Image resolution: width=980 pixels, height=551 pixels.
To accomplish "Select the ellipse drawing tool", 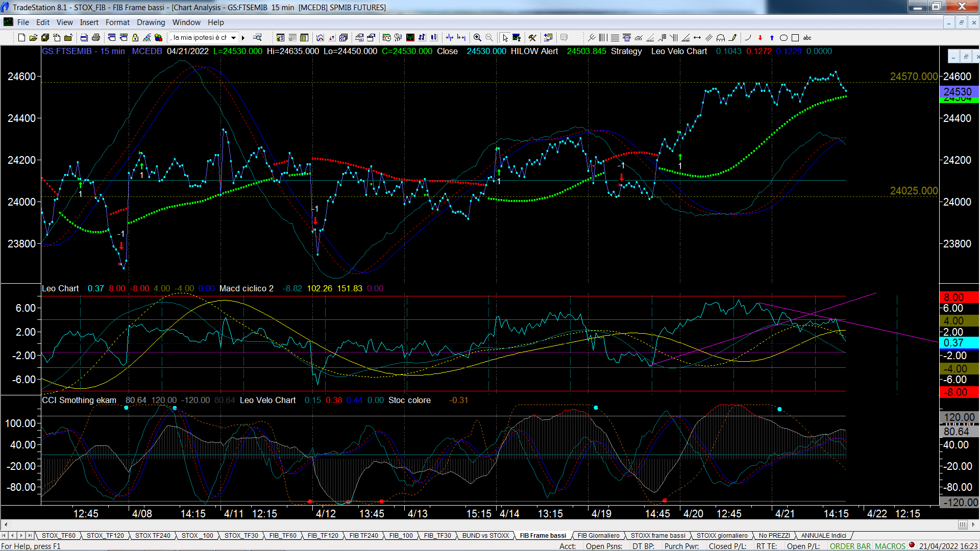I will [x=783, y=38].
